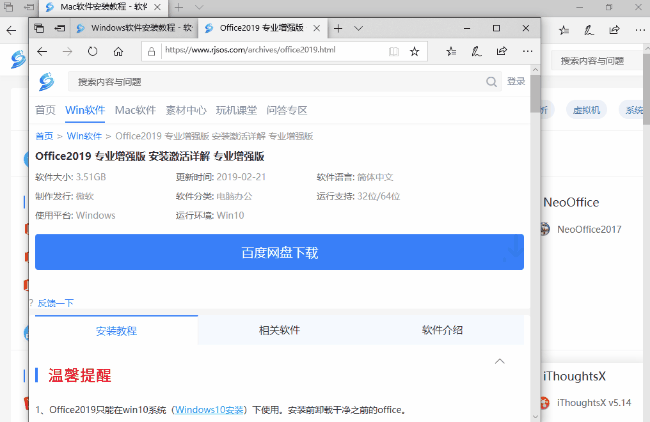Click add notes pen icon in front window

pos(476,51)
